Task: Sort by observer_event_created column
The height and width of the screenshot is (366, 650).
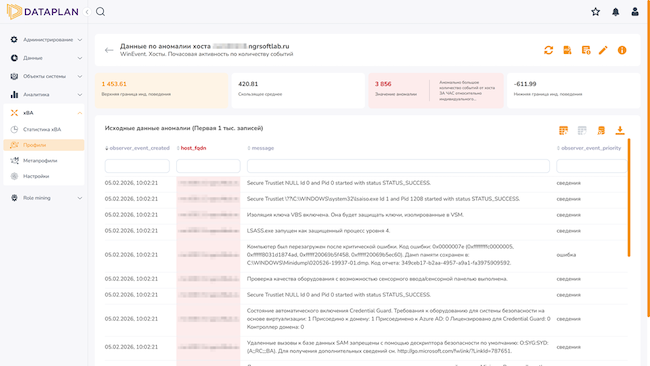Action: coord(137,148)
